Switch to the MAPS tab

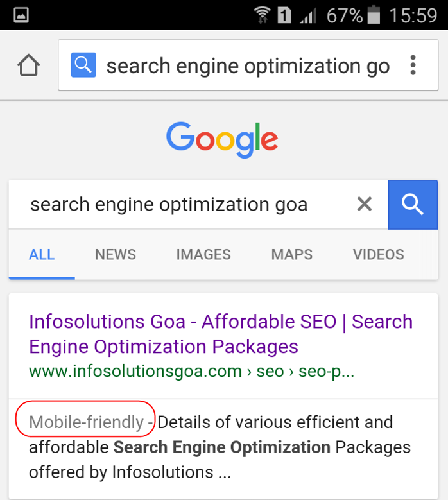(x=292, y=255)
